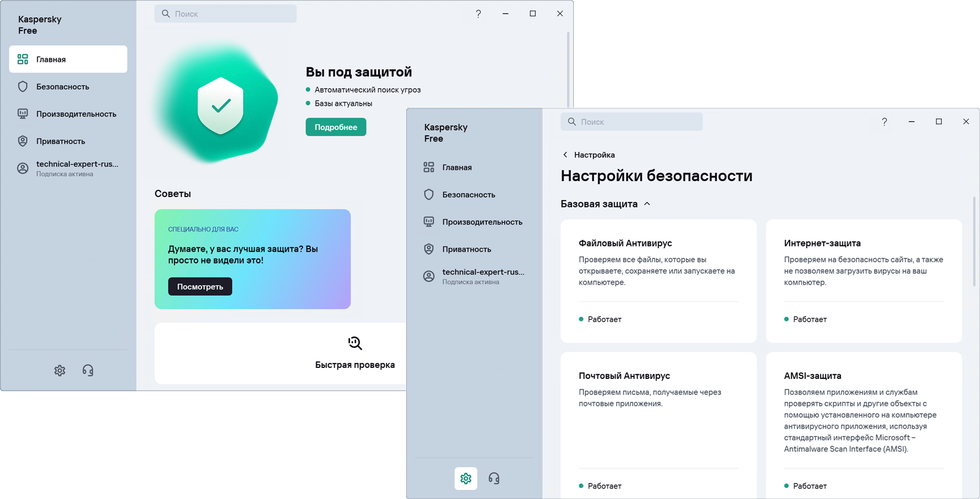Open support headset icon in back window
The width and height of the screenshot is (980, 499).
coord(88,370)
